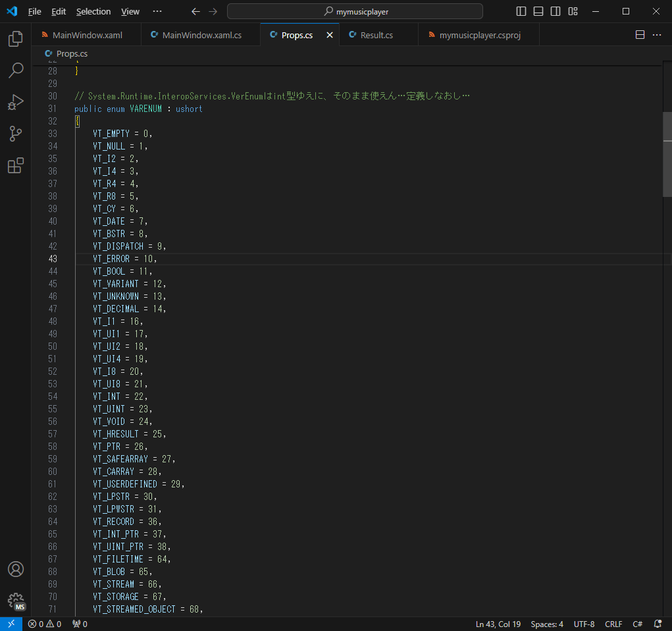Go forward with the right arrow

213,12
